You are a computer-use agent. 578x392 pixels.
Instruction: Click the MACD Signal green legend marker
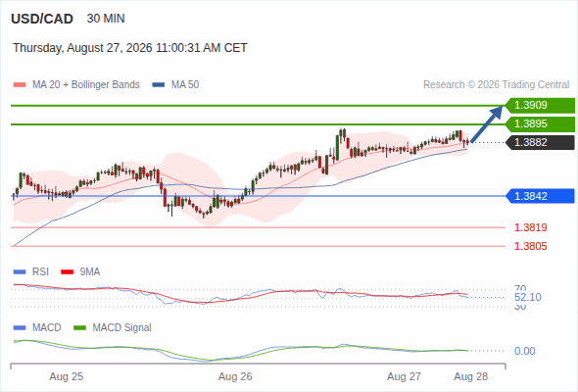coord(79,328)
